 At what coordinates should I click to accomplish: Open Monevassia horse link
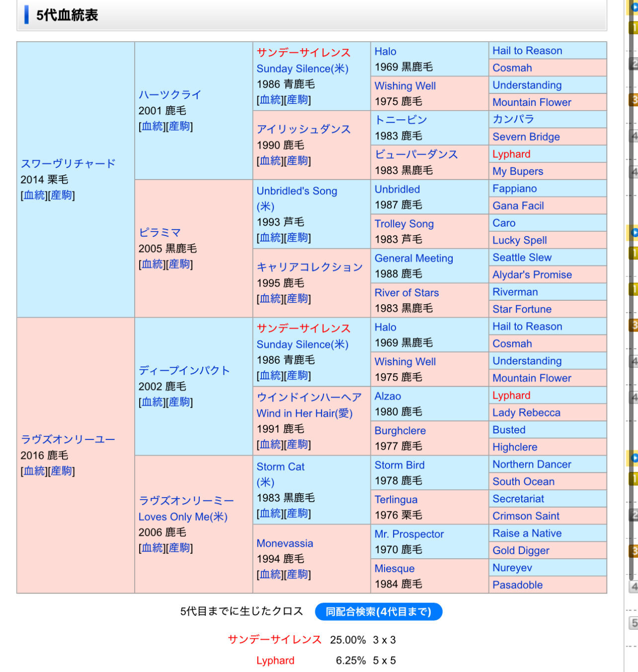coord(285,543)
